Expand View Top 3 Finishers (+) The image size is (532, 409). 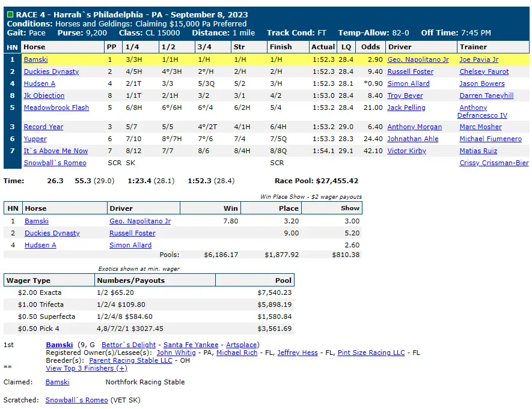click(87, 368)
